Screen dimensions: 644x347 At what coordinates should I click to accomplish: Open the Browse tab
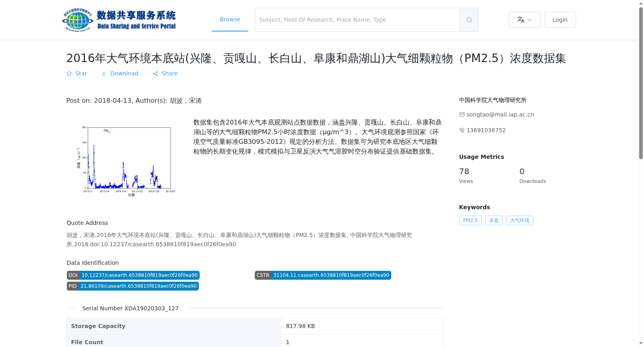[x=230, y=19]
